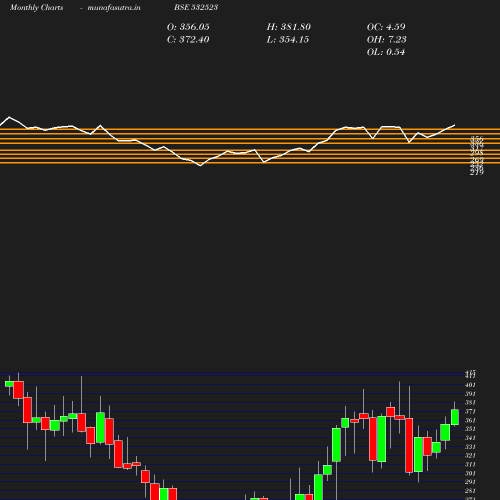The image size is (500, 500).
Task: Click the 361 price axis label
Action: (470, 420)
